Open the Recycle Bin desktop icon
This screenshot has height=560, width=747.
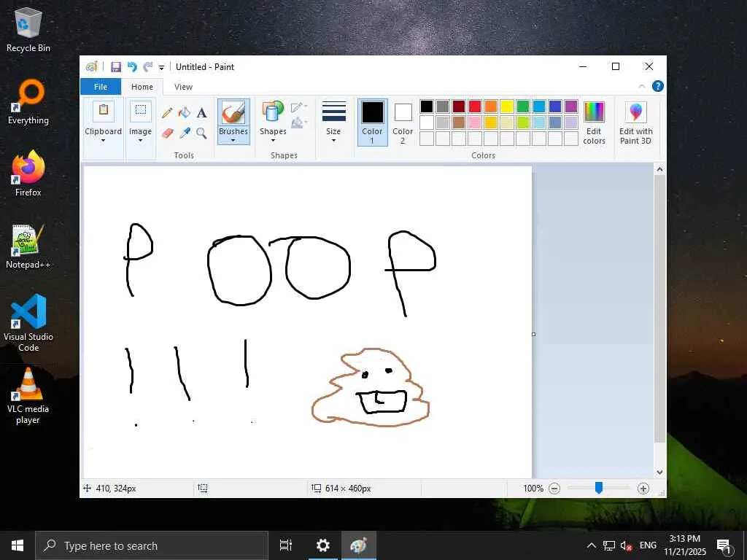28,29
